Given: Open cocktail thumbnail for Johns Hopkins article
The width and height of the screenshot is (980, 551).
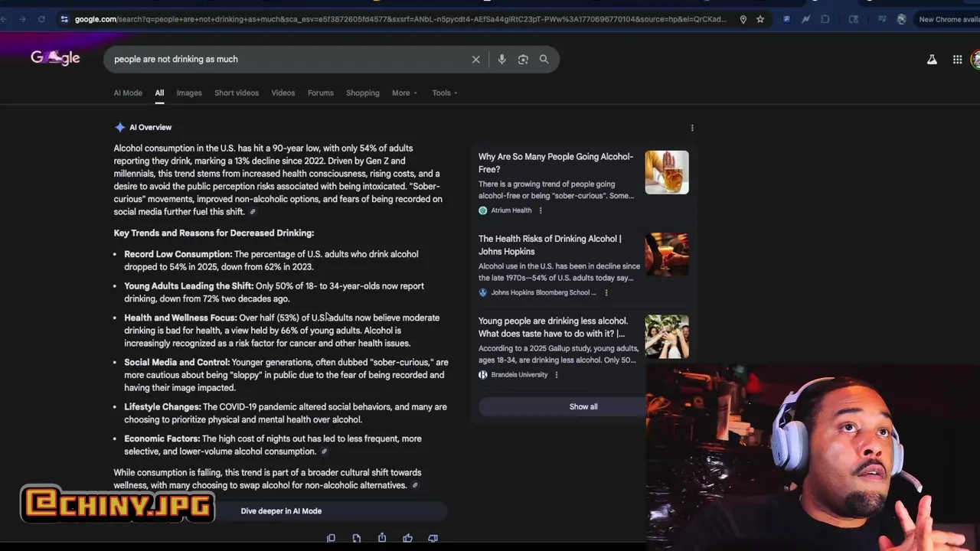Looking at the screenshot, I should [667, 254].
